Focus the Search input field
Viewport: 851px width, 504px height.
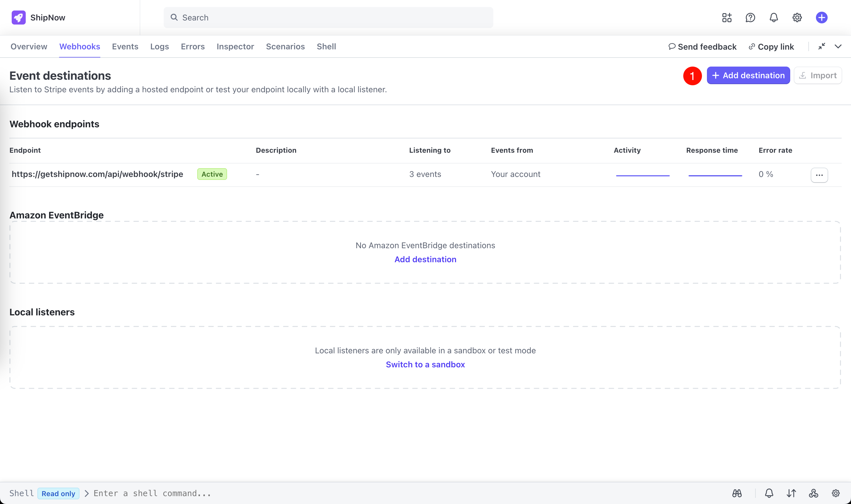coord(328,18)
